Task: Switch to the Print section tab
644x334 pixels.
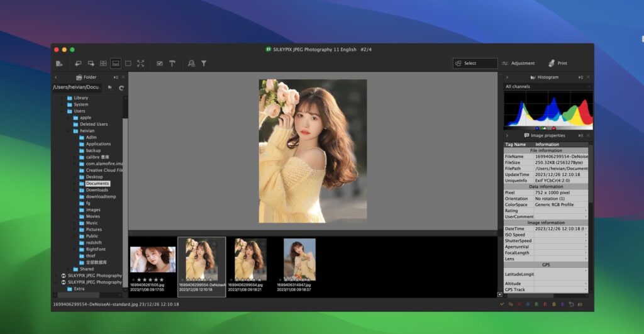Action: click(558, 64)
